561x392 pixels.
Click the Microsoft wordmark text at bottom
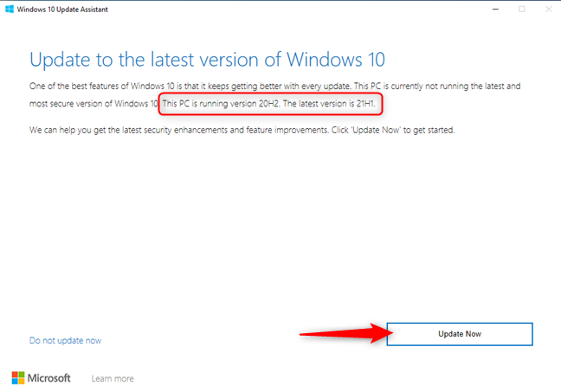coord(49,378)
